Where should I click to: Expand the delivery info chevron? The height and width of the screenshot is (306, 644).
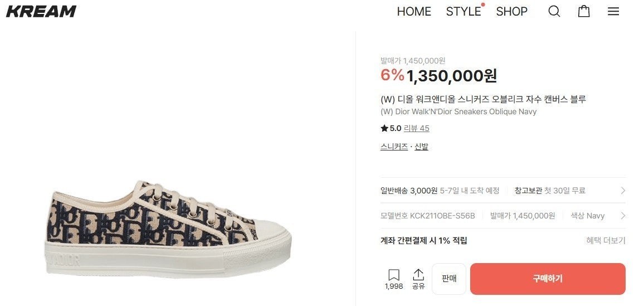pyautogui.click(x=623, y=191)
